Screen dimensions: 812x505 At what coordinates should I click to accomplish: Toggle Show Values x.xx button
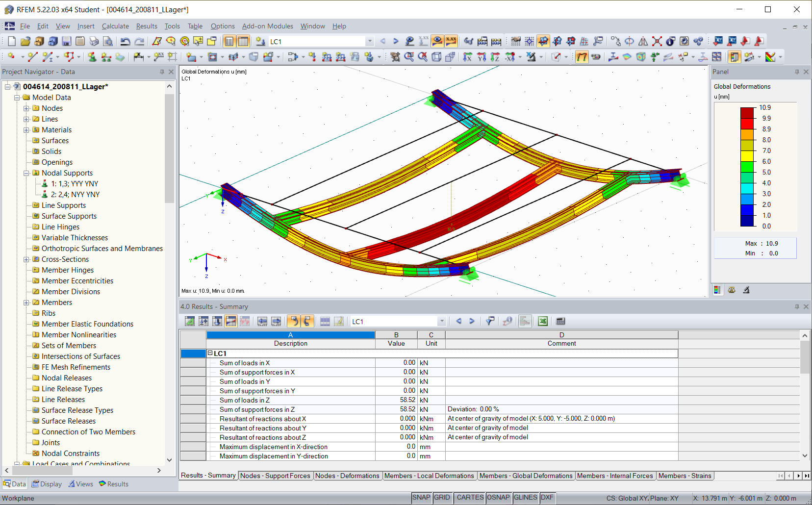[x=451, y=41]
